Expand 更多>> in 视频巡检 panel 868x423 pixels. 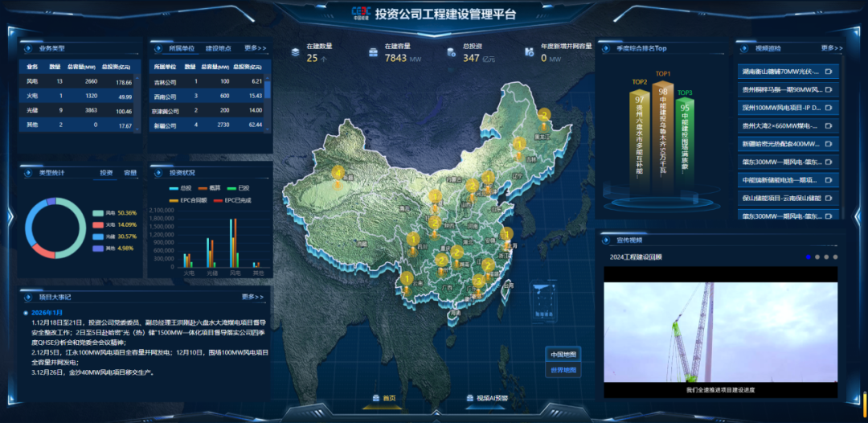point(832,47)
